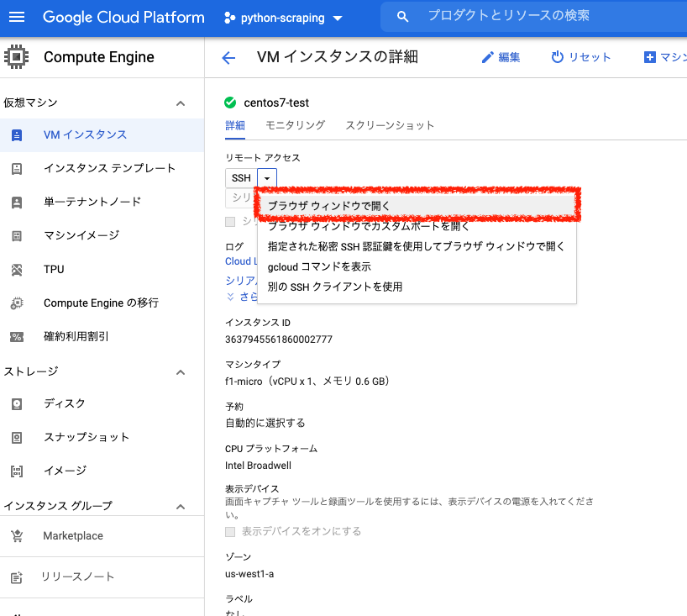Collapse the 仮想マシン section

(180, 103)
